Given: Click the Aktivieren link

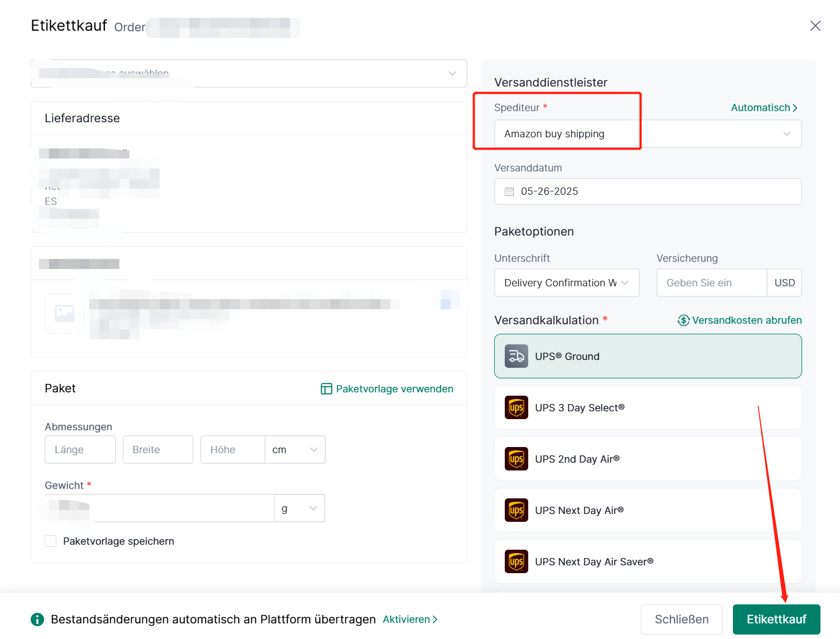Looking at the screenshot, I should point(410,619).
